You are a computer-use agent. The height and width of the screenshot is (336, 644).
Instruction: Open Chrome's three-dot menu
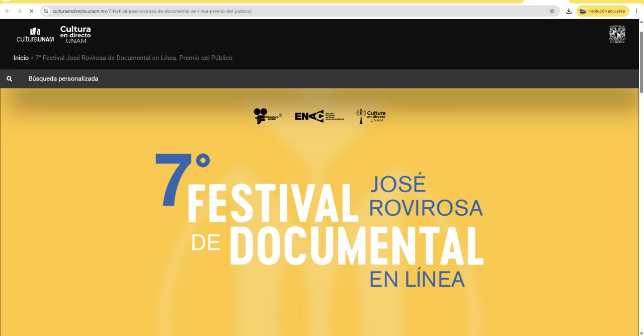[x=636, y=11]
